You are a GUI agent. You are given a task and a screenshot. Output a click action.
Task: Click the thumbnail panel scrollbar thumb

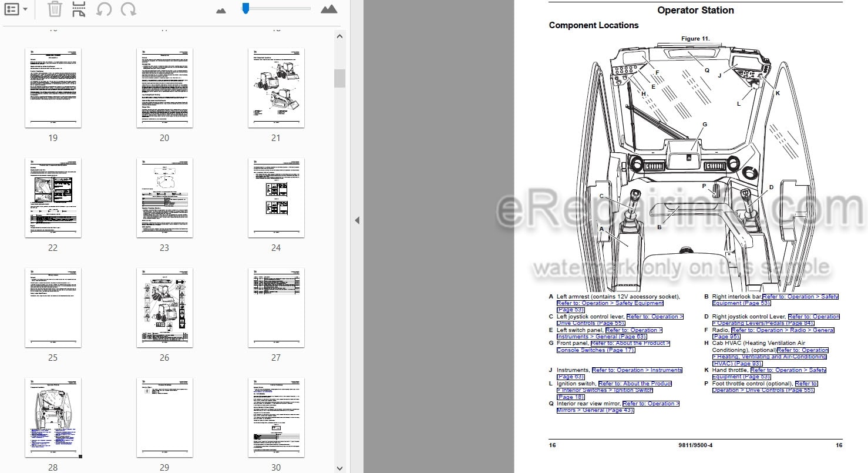pos(339,78)
